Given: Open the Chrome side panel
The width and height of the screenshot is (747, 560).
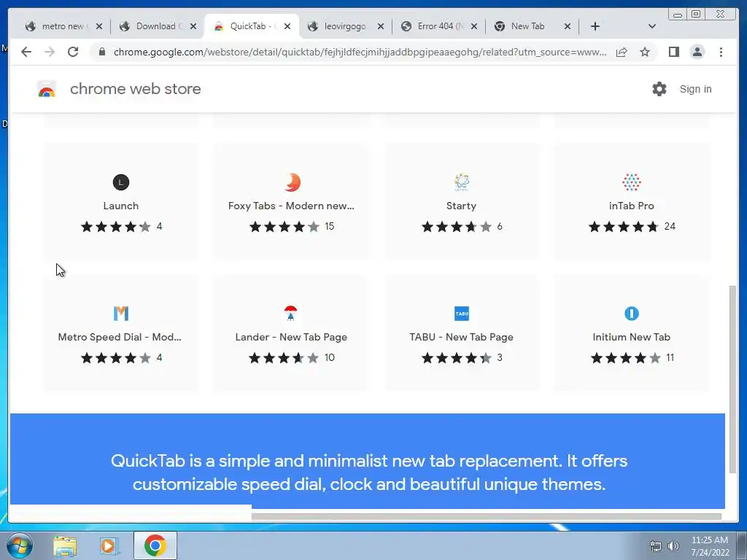Looking at the screenshot, I should click(x=673, y=52).
